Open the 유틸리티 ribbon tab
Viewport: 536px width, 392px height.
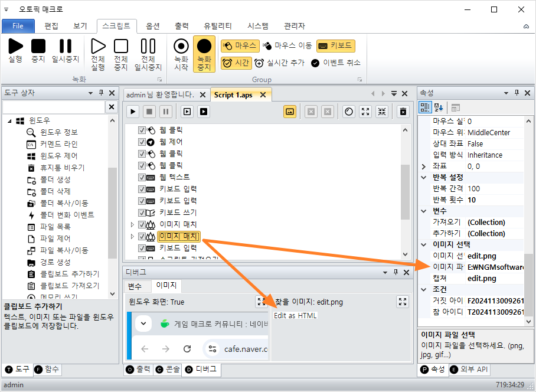[x=218, y=26]
